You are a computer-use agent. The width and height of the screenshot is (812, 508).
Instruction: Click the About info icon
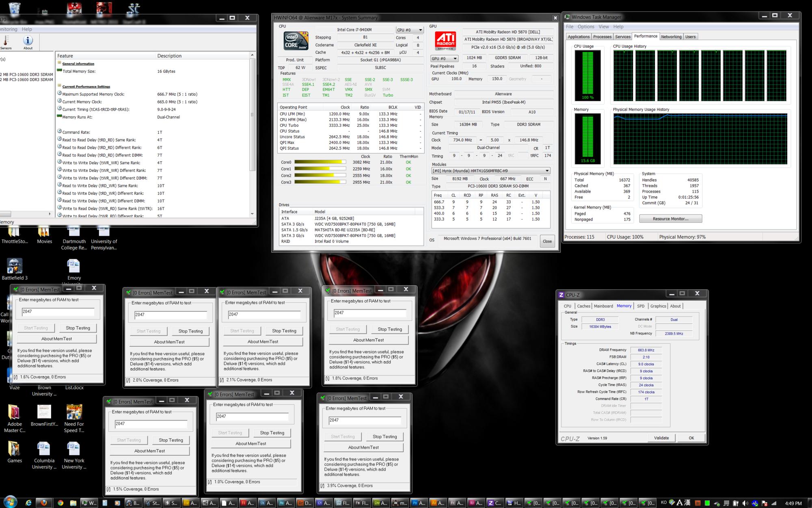pyautogui.click(x=28, y=42)
